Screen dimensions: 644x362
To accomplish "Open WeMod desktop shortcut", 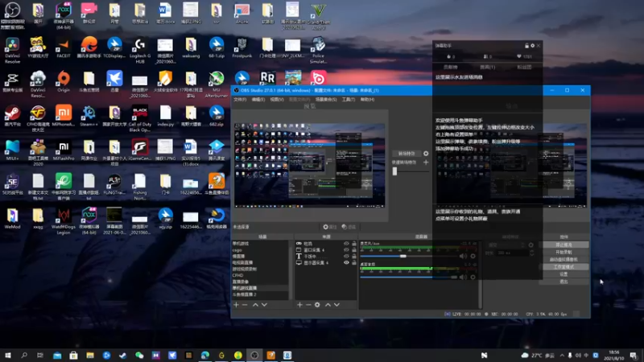I will click(12, 219).
